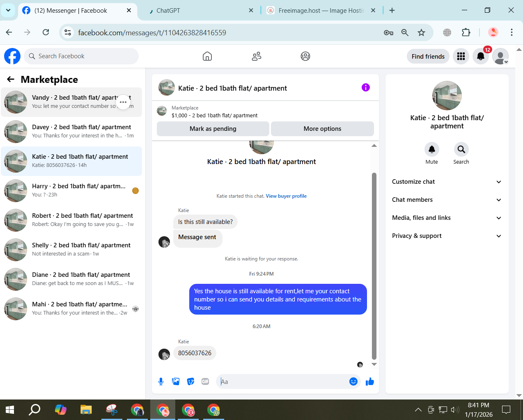Open the View buyer profile link
Viewport: 523px width, 420px height.
point(286,196)
